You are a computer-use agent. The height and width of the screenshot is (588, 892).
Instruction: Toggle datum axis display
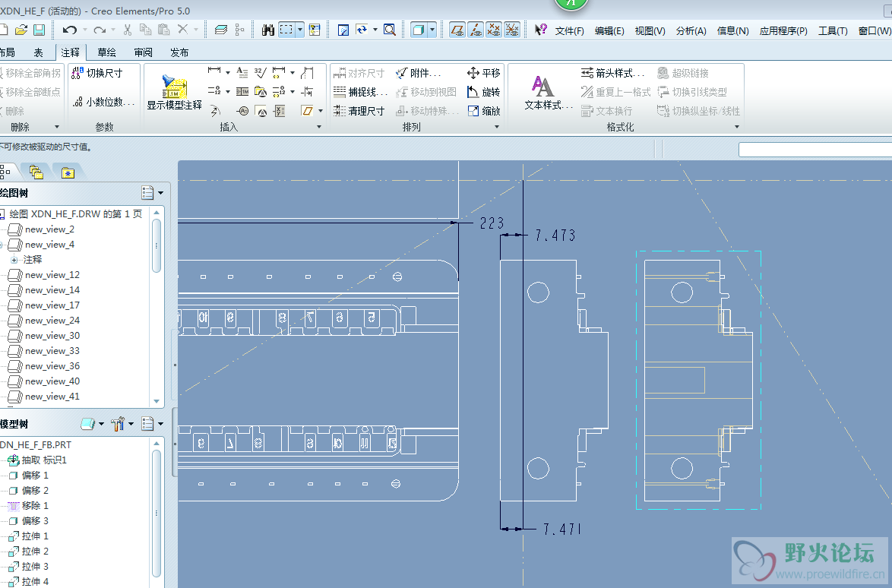pyautogui.click(x=476, y=30)
